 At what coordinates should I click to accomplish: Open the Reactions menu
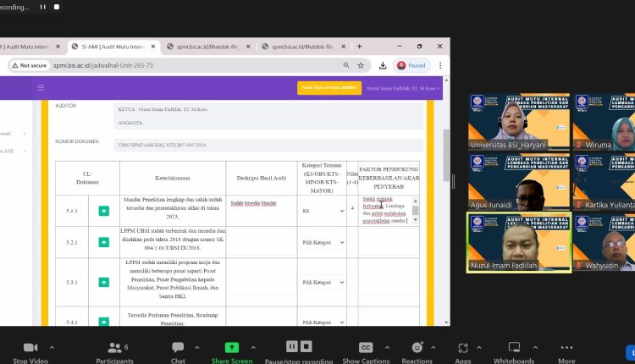417,352
